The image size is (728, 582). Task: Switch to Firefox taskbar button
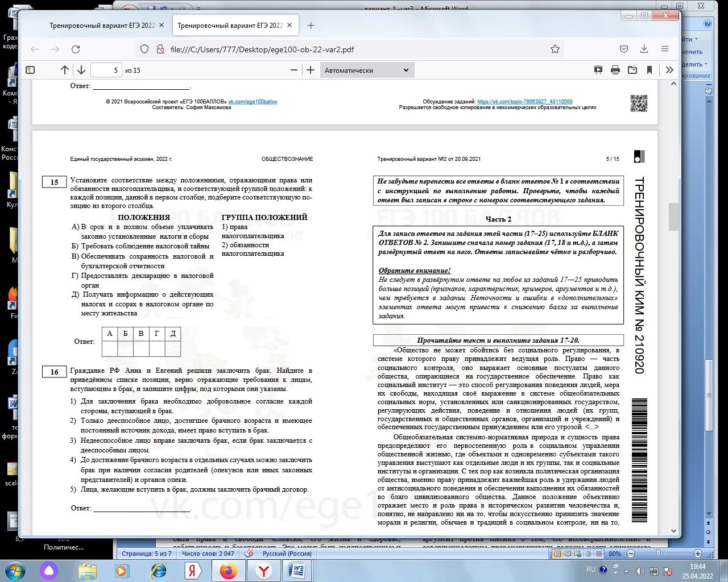228,570
